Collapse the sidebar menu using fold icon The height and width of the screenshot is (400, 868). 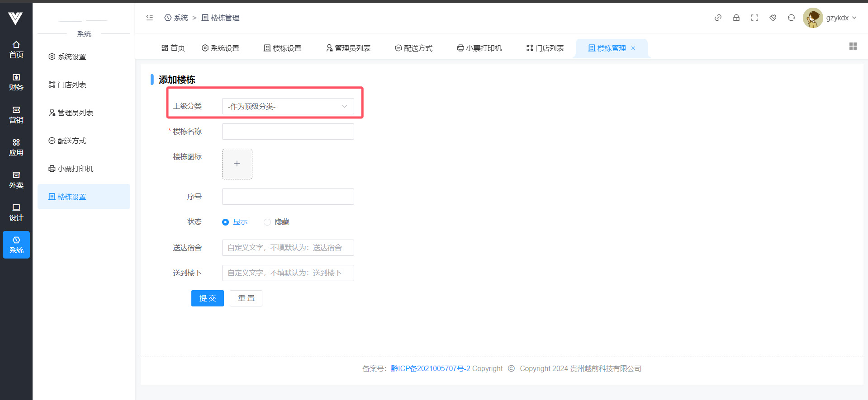[x=150, y=18]
